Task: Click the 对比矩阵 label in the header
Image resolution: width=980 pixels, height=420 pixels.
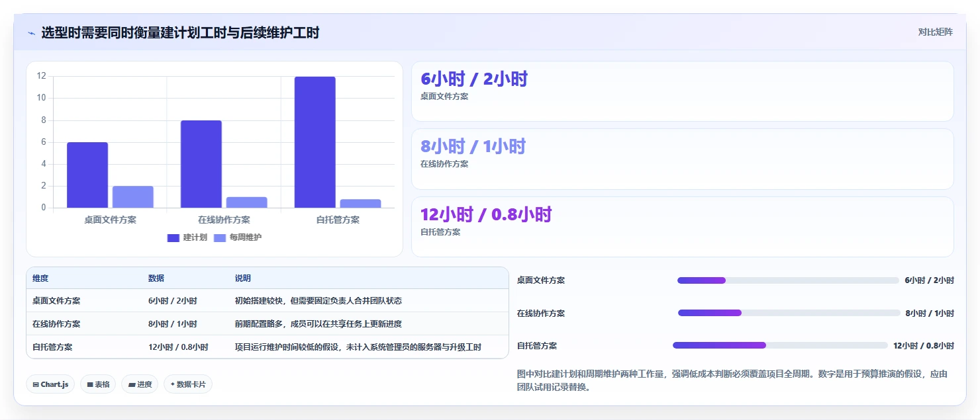Action: click(935, 32)
